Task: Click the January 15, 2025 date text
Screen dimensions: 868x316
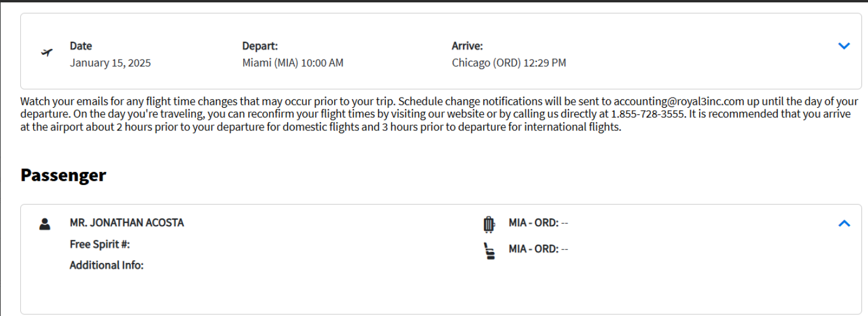Action: [111, 62]
